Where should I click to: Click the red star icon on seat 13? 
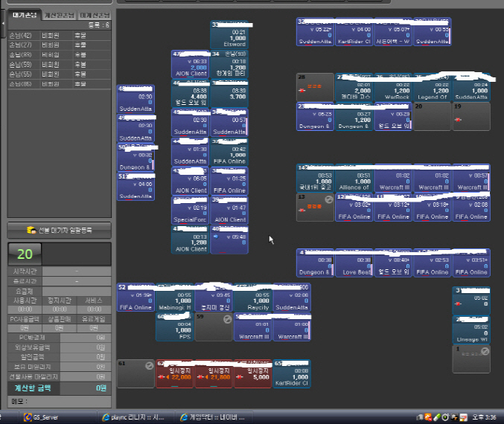302,210
